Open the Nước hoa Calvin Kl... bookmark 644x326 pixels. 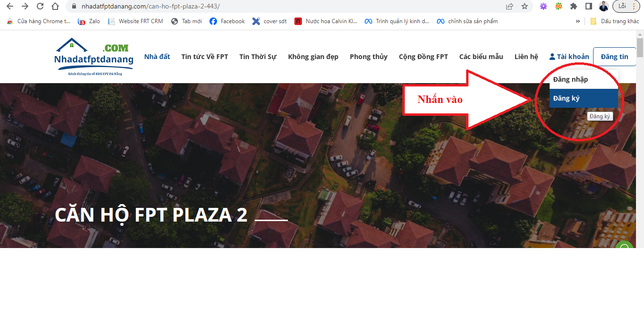click(326, 21)
